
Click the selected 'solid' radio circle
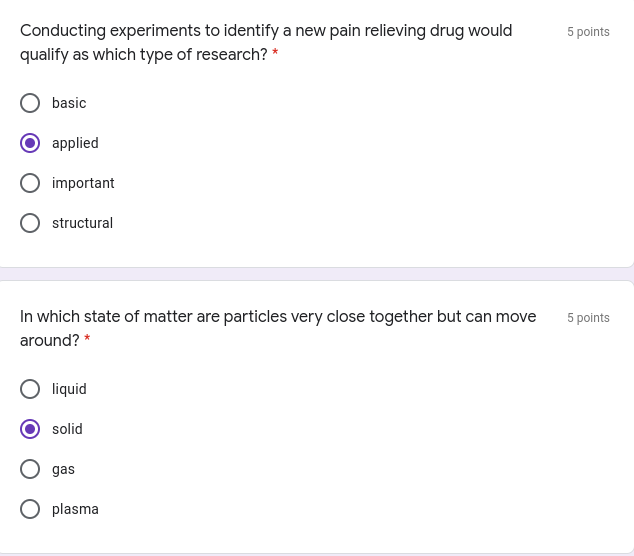tap(30, 429)
